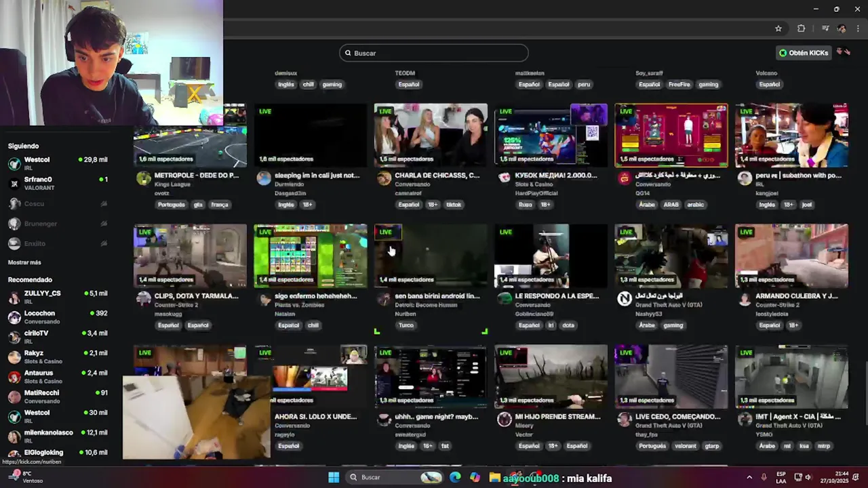Open File Explorer from the taskbar
Screen dimensions: 868x488
(x=495, y=477)
